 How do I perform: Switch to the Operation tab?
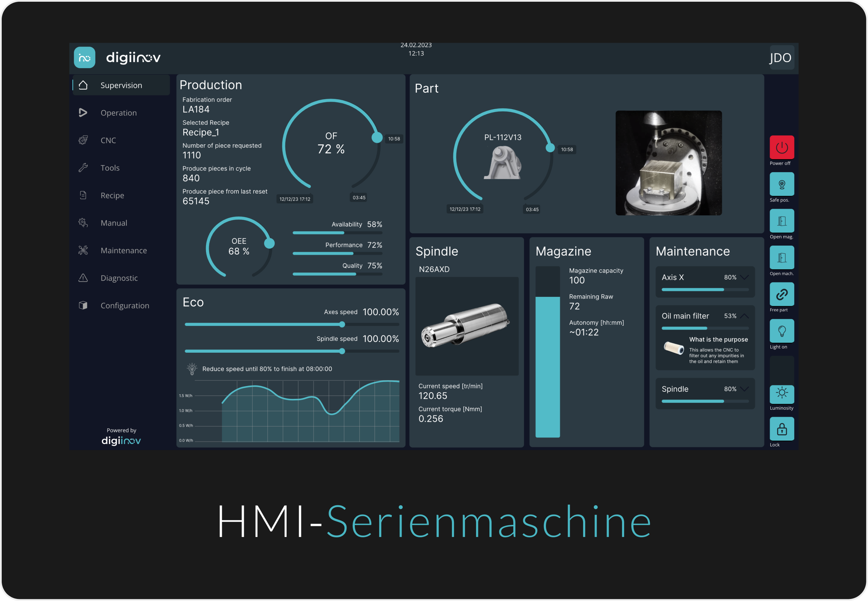[x=118, y=113]
